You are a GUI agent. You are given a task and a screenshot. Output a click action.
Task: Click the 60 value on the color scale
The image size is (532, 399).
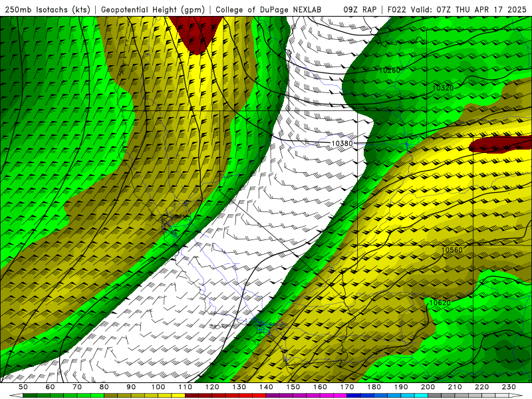coord(51,387)
